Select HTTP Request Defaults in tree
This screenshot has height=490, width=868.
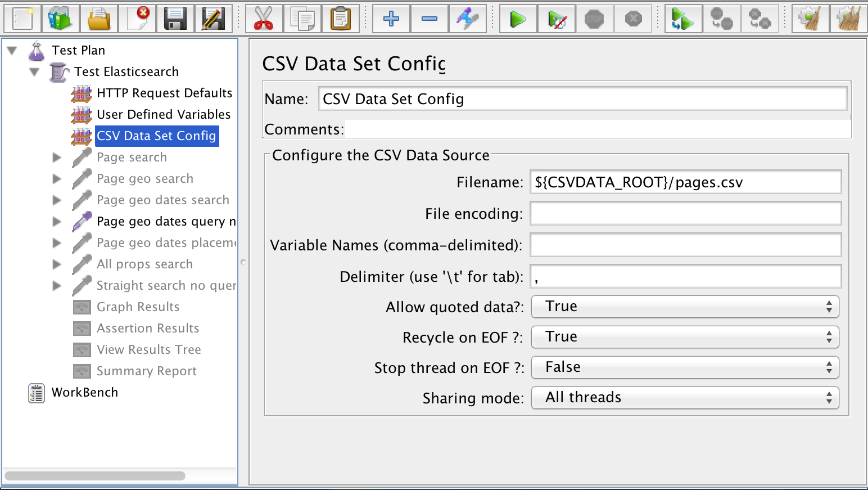[x=164, y=93]
